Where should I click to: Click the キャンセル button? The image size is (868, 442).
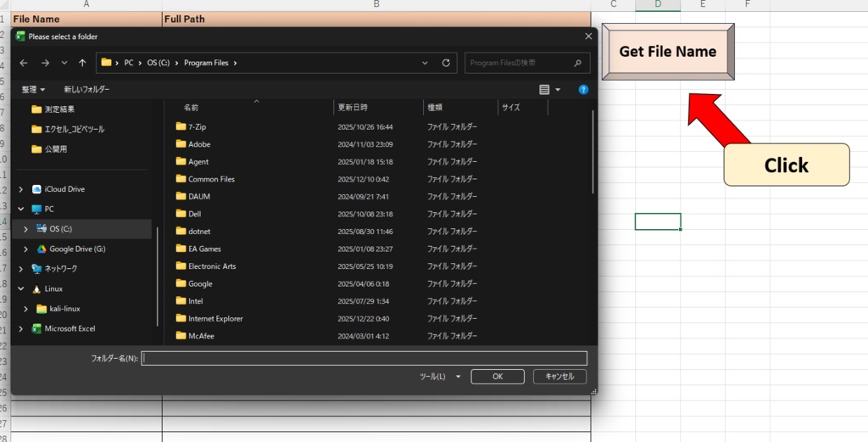(x=559, y=377)
